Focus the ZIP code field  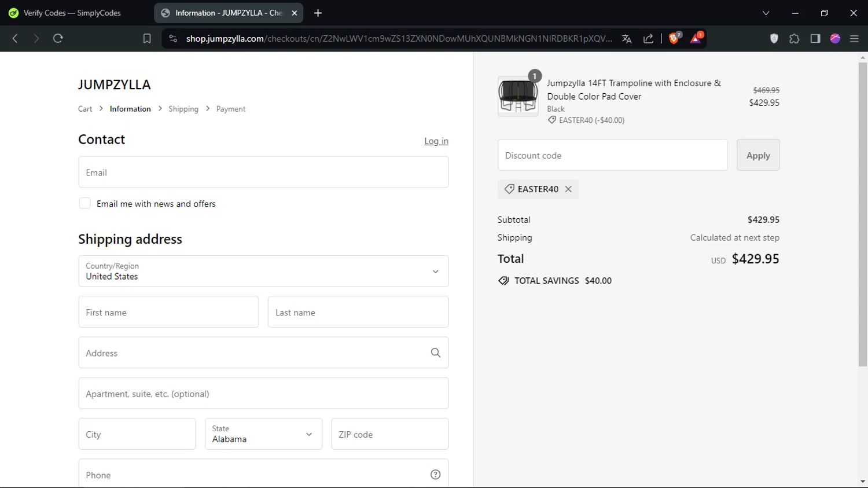[x=390, y=434]
